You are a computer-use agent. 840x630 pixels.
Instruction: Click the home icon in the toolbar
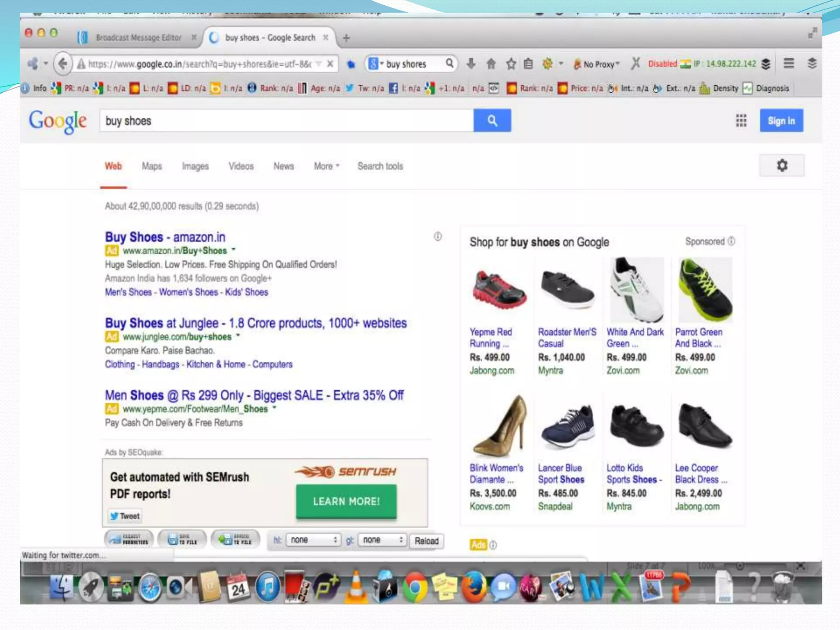[491, 64]
